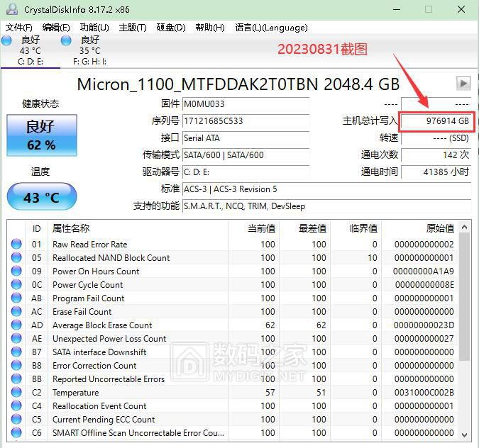Select the C: D: E: disk tab

tap(31, 50)
